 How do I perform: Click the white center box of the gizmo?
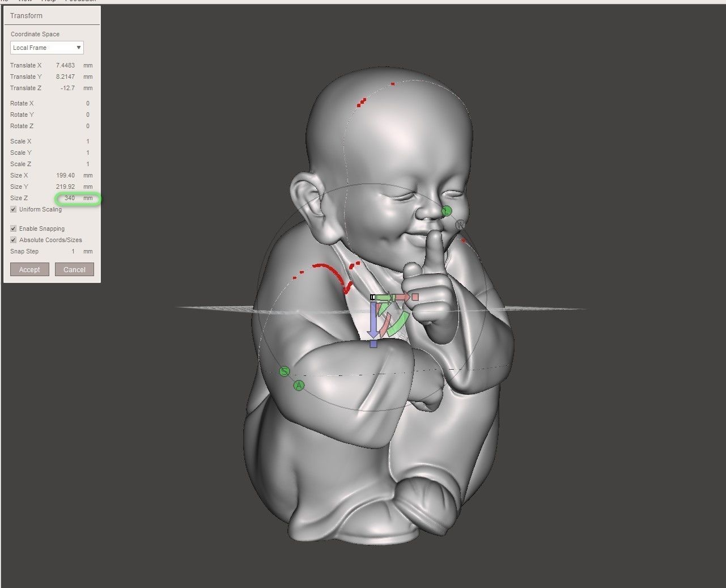coord(372,297)
